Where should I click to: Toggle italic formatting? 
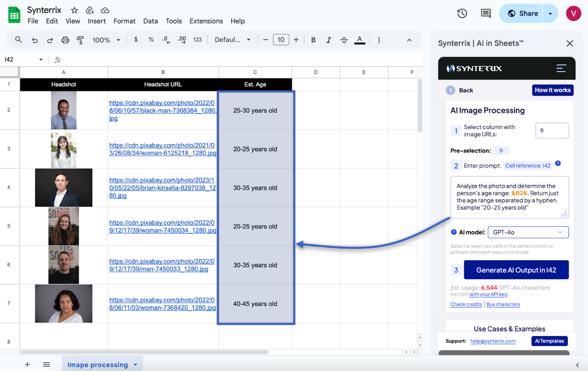point(328,39)
